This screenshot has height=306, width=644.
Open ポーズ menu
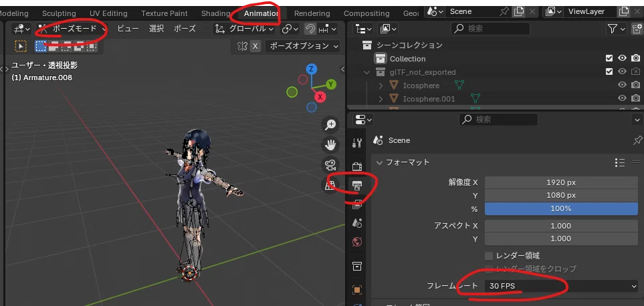coord(185,29)
